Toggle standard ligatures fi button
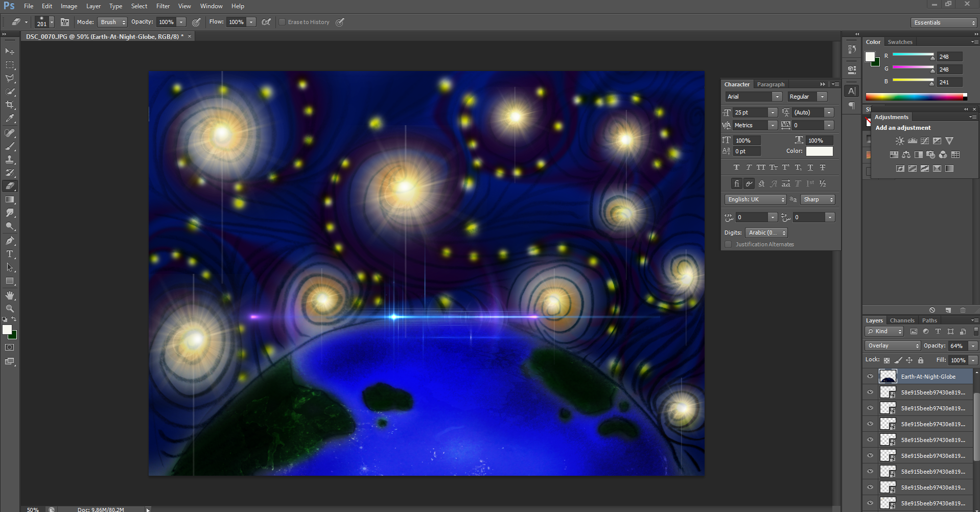Viewport: 980px width, 512px height. click(736, 183)
